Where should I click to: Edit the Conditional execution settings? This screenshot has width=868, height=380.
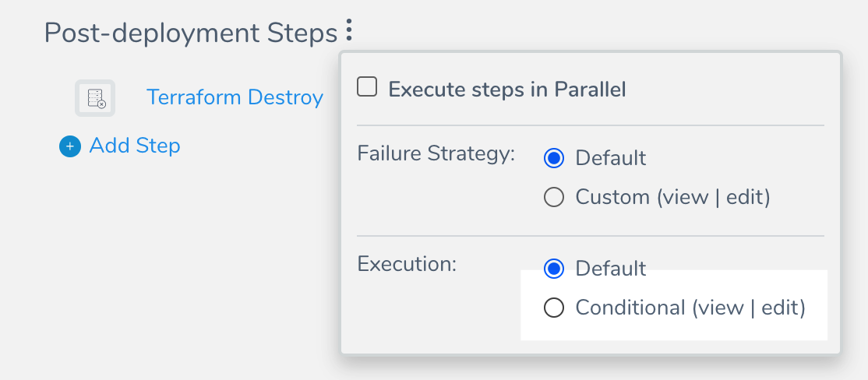click(781, 308)
